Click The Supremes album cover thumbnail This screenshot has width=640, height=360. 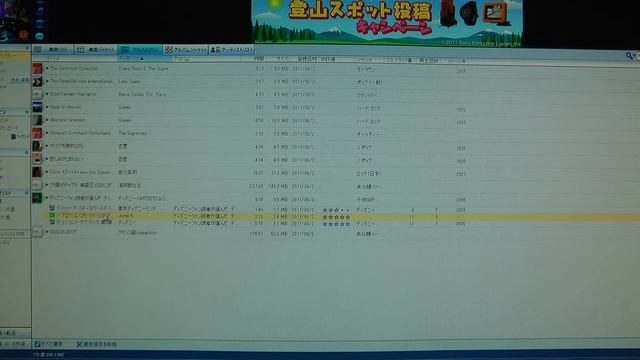[37, 133]
